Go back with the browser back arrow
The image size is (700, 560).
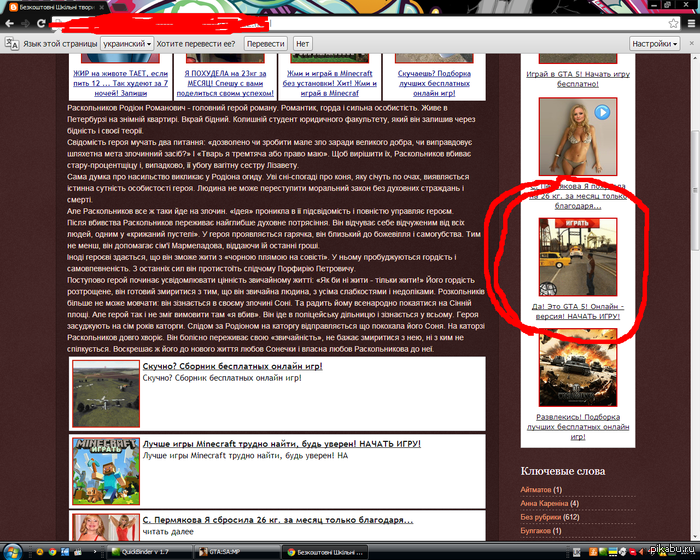point(9,23)
